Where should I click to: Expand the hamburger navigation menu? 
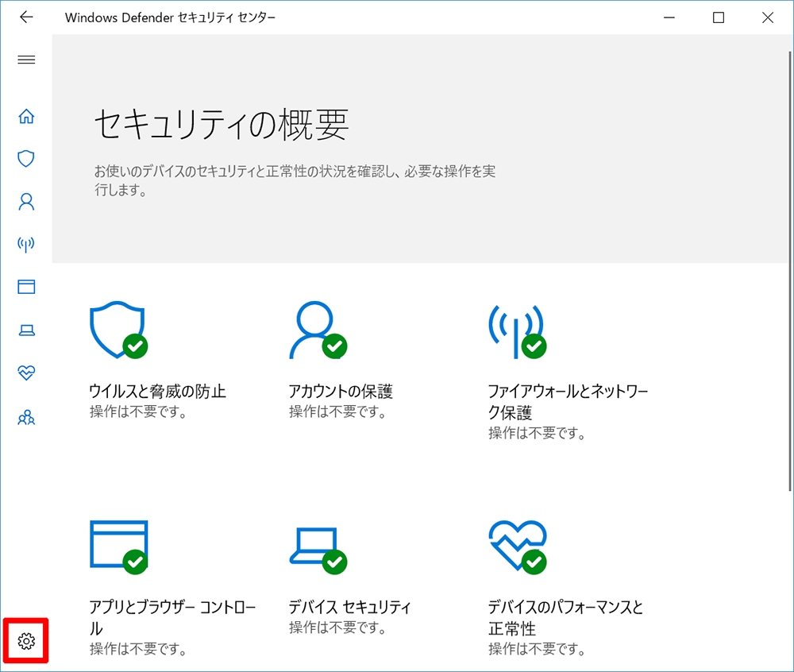click(x=26, y=60)
